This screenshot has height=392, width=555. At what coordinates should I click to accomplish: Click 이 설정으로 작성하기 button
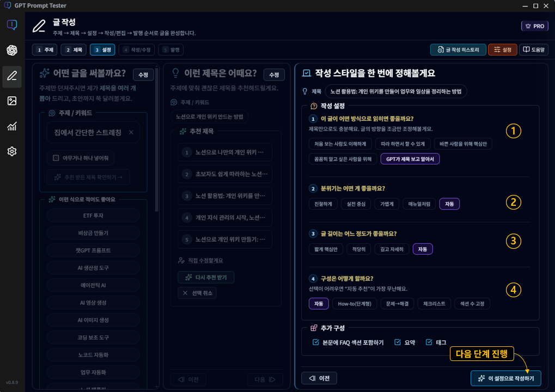pos(505,378)
